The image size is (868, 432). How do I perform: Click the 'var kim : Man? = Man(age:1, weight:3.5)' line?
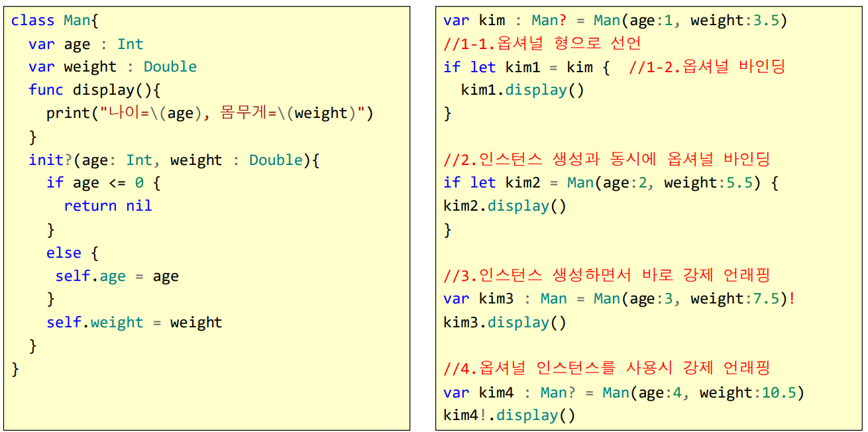tap(616, 21)
